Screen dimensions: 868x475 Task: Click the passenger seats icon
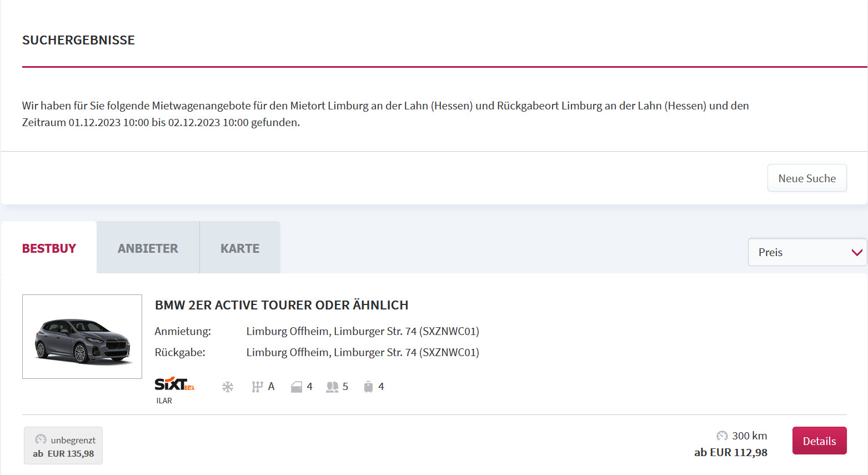click(332, 387)
